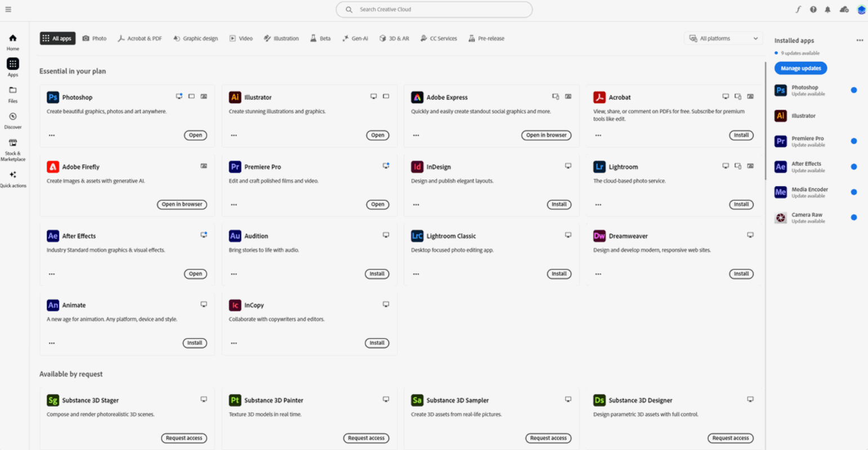868x450 pixels.
Task: Switch to the Beta category
Action: click(x=320, y=38)
